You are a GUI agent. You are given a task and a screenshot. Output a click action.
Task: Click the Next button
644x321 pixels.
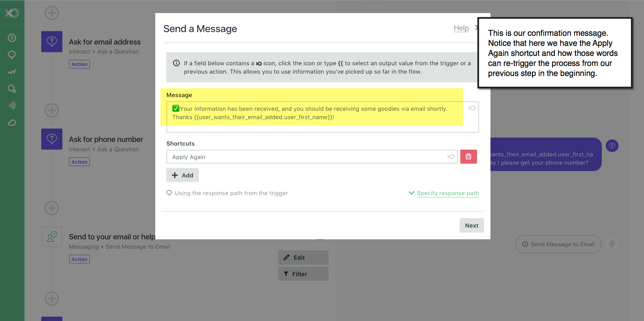point(471,226)
